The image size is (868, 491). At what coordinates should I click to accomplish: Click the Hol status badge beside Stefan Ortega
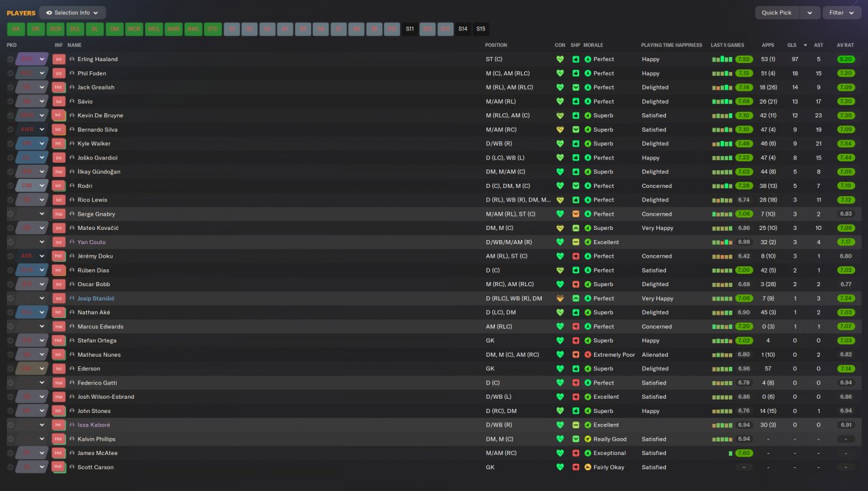[59, 340]
